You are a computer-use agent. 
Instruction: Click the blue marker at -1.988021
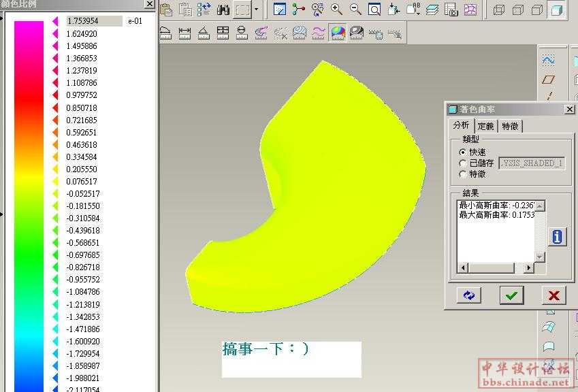pyautogui.click(x=55, y=378)
